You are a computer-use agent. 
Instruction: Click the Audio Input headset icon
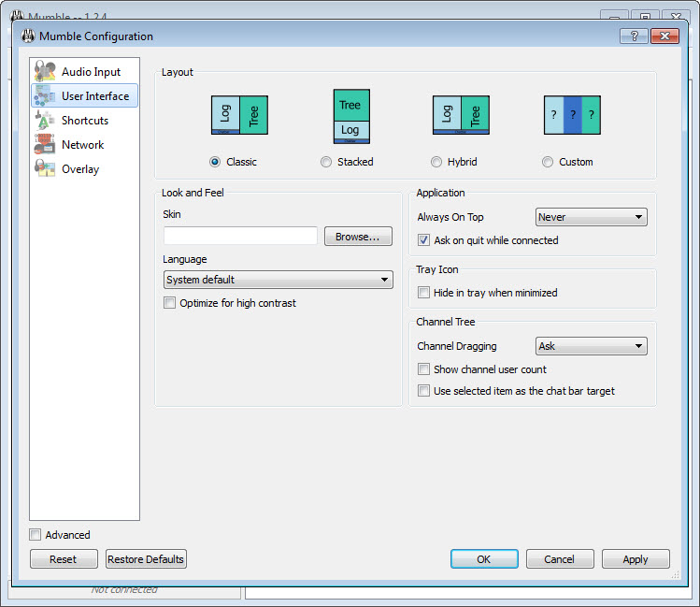(45, 71)
